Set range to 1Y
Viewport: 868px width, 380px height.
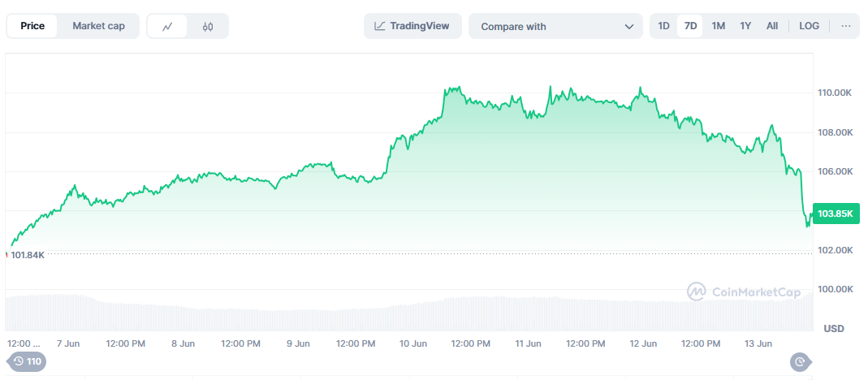(x=745, y=26)
